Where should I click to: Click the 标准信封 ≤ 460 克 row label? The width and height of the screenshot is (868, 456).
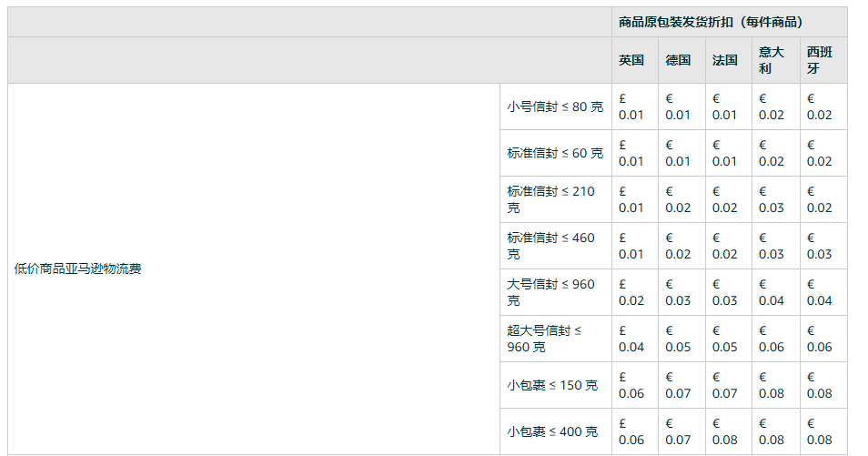click(x=551, y=246)
